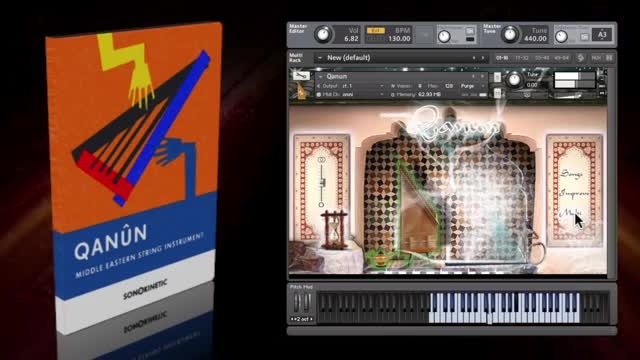Click the Master Editor volume knob
The width and height of the screenshot is (640, 360).
point(323,34)
